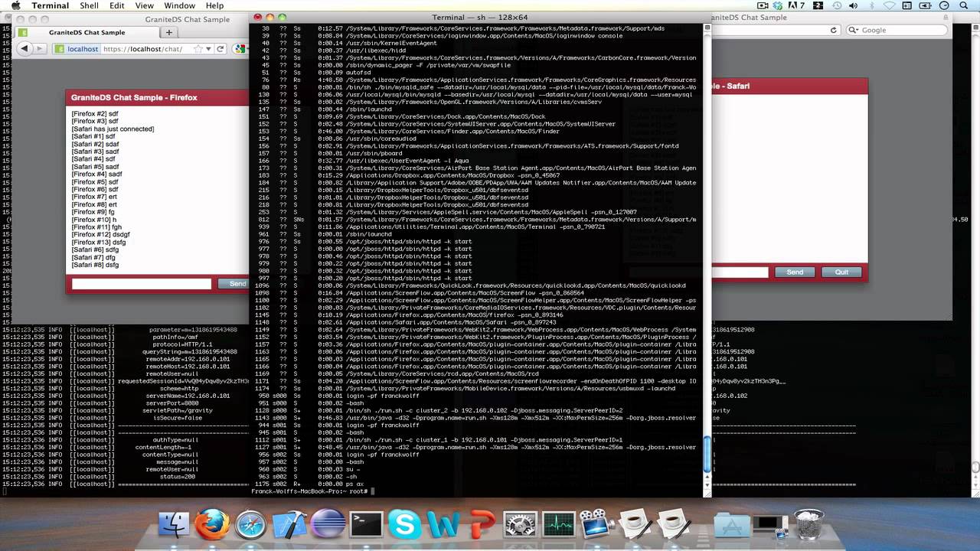Viewport: 980px width, 551px height.
Task: Open the Help menu
Action: (214, 5)
